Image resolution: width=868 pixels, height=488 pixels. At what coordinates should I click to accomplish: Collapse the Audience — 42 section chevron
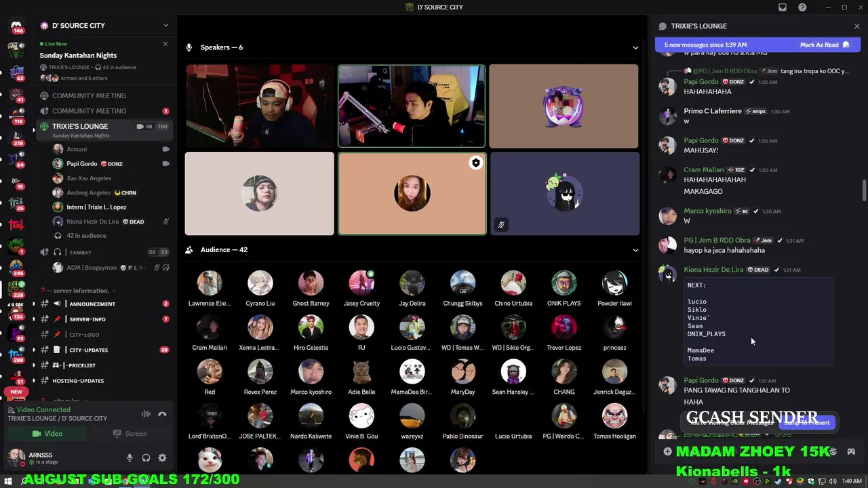click(x=635, y=250)
